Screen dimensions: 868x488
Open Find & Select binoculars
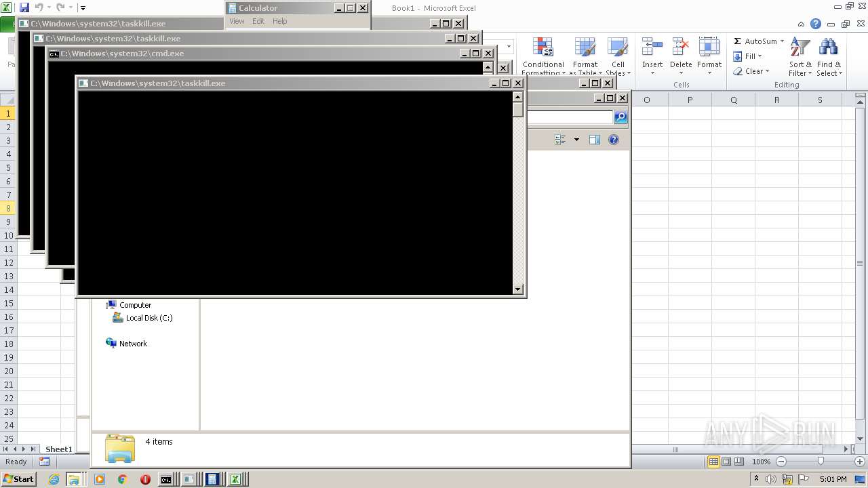pyautogui.click(x=829, y=56)
